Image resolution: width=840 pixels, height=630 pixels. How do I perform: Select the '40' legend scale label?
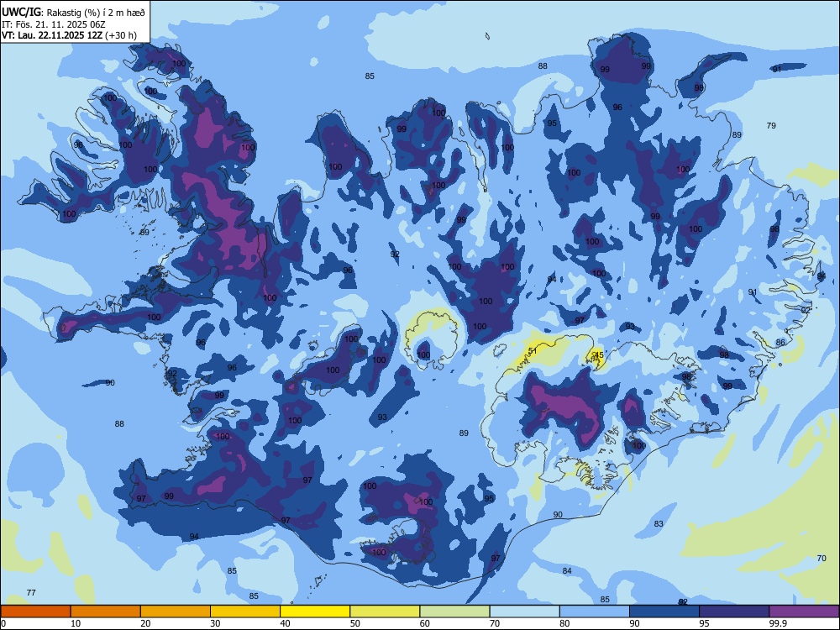tap(286, 623)
